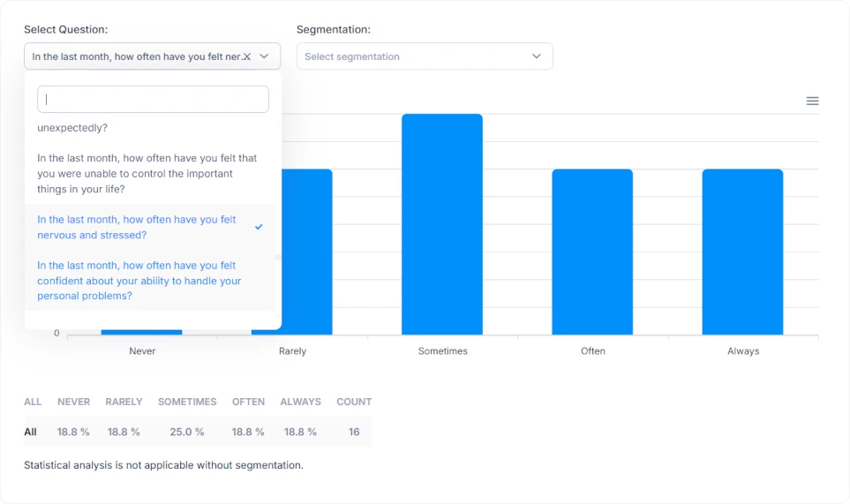Click the SOMETIMES column header
This screenshot has width=850, height=504.
click(x=187, y=402)
